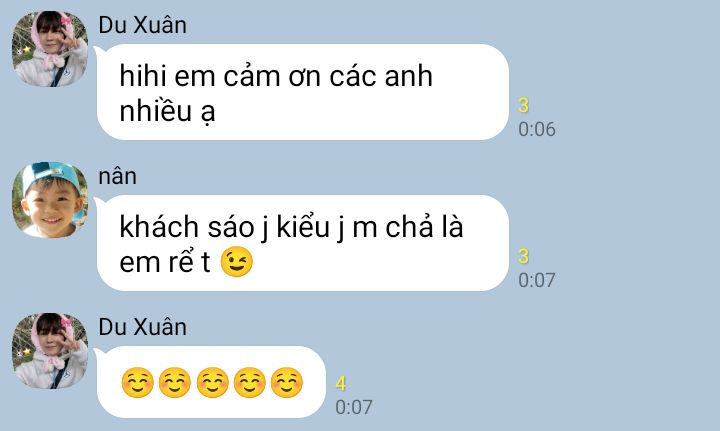Click the first blushing smile emoji

coord(137,382)
